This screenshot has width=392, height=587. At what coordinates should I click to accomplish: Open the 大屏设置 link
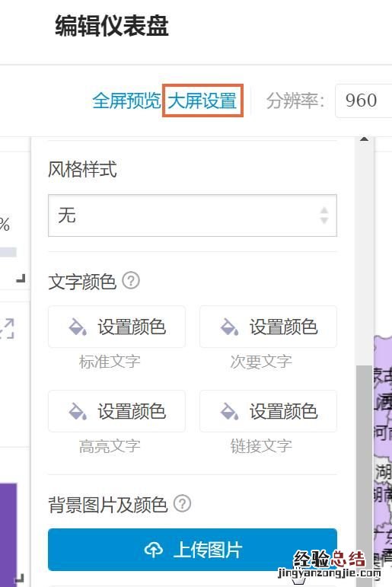[202, 100]
